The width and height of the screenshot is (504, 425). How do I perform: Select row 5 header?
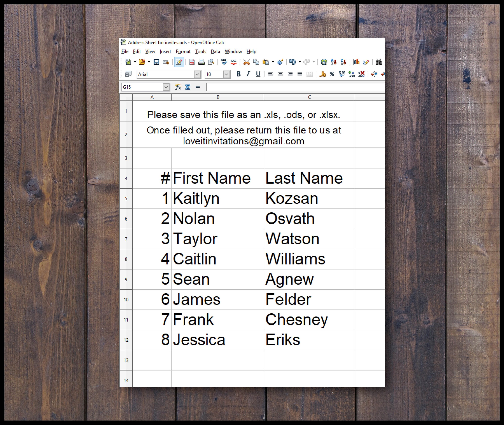(126, 199)
